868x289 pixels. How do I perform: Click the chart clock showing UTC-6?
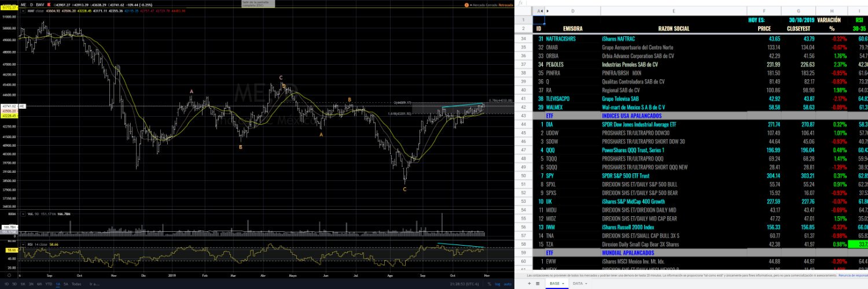(x=464, y=284)
